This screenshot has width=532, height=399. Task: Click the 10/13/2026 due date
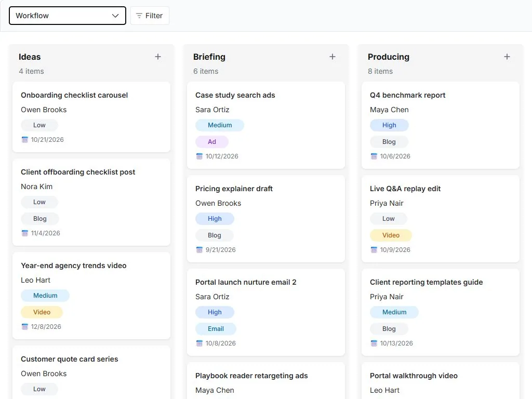tap(396, 343)
